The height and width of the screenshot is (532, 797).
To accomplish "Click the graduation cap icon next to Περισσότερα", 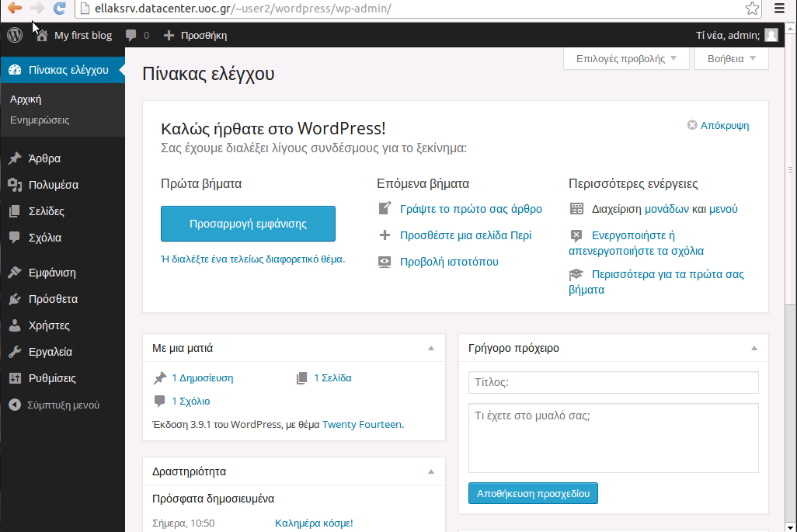I will tap(576, 274).
